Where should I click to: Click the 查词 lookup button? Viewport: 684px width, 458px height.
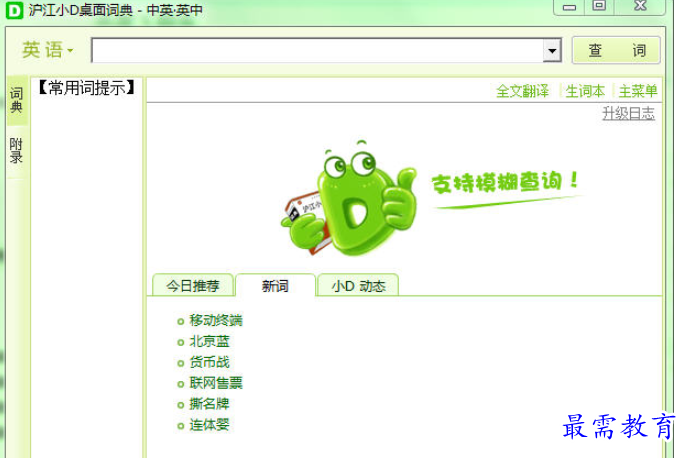tap(616, 50)
